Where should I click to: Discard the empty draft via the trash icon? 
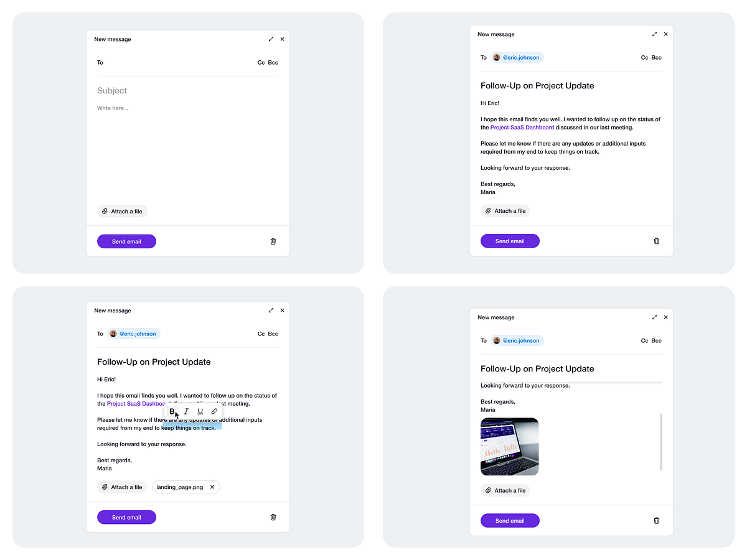273,241
